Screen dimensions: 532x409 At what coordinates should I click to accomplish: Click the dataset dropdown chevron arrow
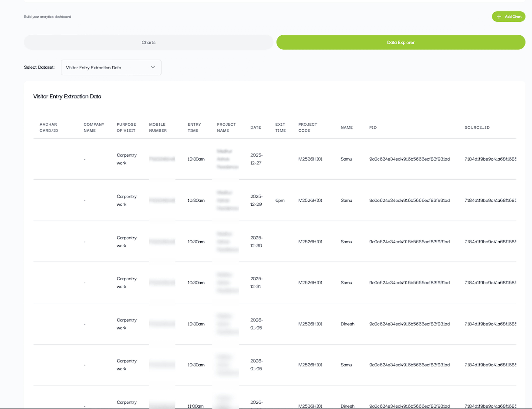click(153, 67)
